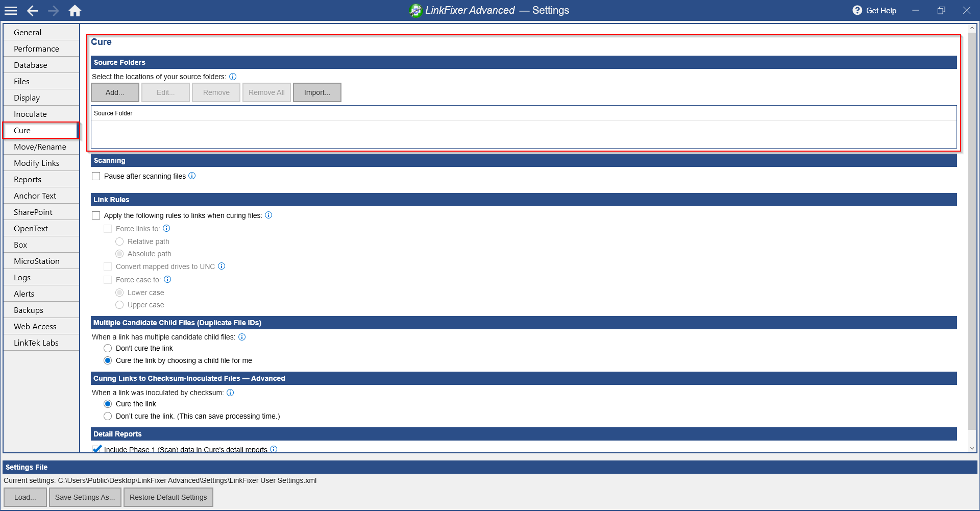Show info for Apply the following rules

268,215
